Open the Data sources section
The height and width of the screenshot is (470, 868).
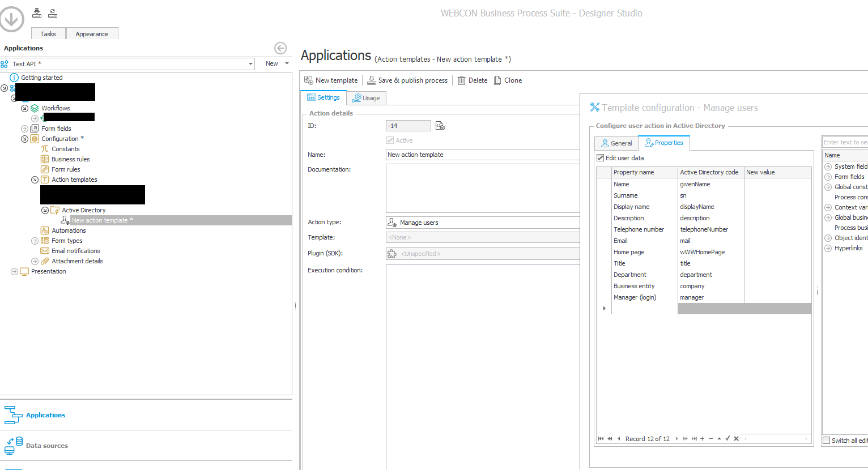(x=146, y=446)
